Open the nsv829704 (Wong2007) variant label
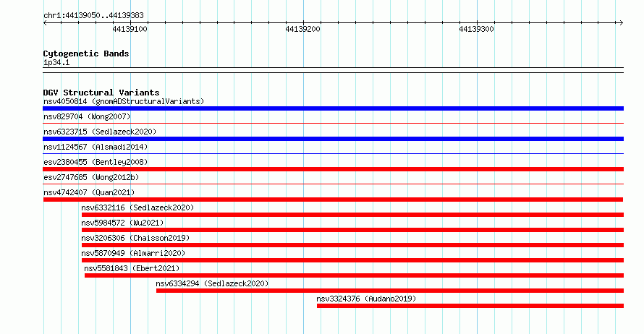644x334 pixels. point(87,116)
